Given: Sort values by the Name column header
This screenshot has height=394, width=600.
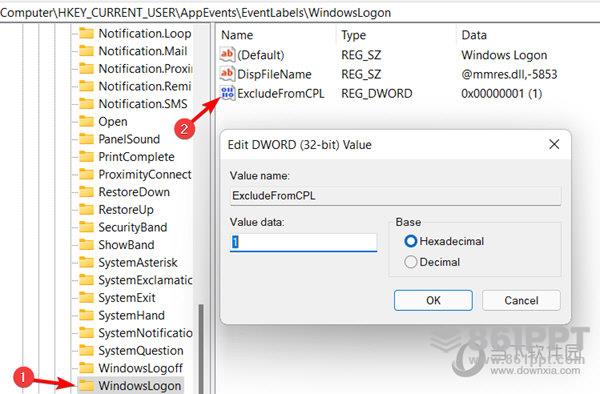Looking at the screenshot, I should [x=237, y=35].
